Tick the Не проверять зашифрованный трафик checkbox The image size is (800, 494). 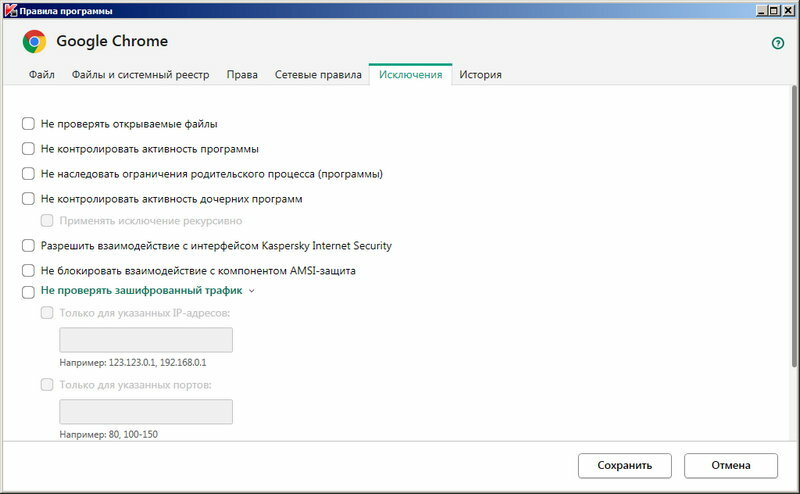[x=28, y=292]
